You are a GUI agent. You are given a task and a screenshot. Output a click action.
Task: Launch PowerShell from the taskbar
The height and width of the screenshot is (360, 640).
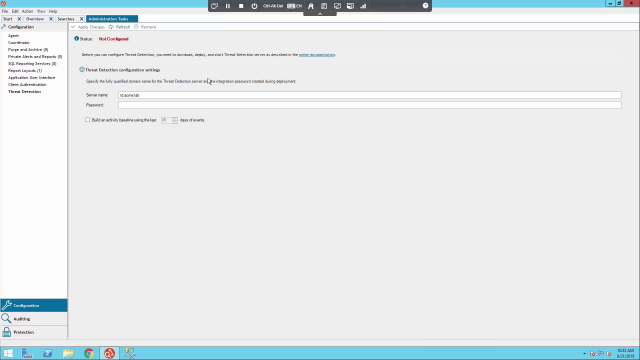48,353
